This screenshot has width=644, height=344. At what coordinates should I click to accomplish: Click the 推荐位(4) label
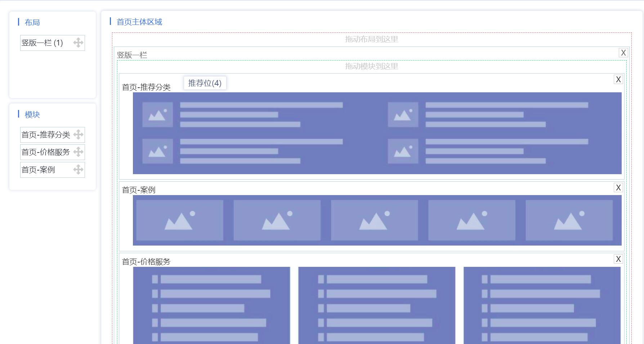point(205,83)
